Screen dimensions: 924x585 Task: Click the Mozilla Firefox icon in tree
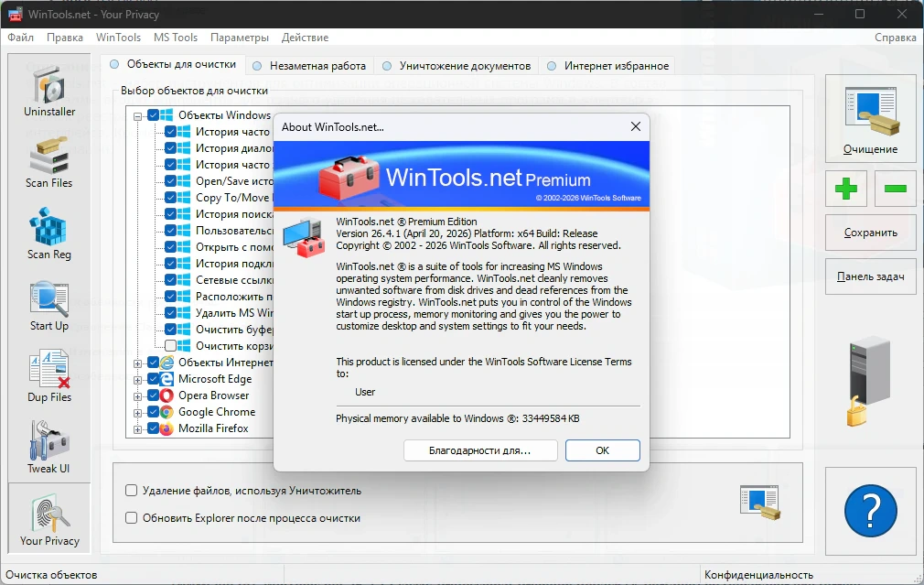pos(167,428)
